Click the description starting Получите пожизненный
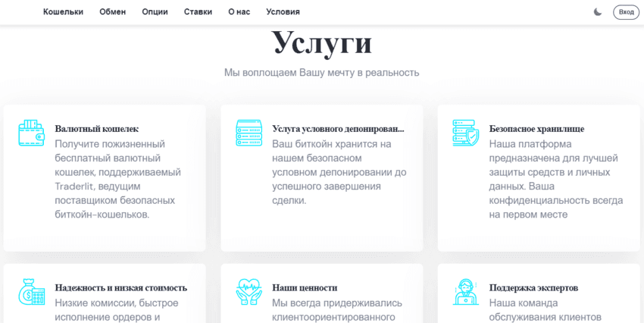 tap(118, 179)
